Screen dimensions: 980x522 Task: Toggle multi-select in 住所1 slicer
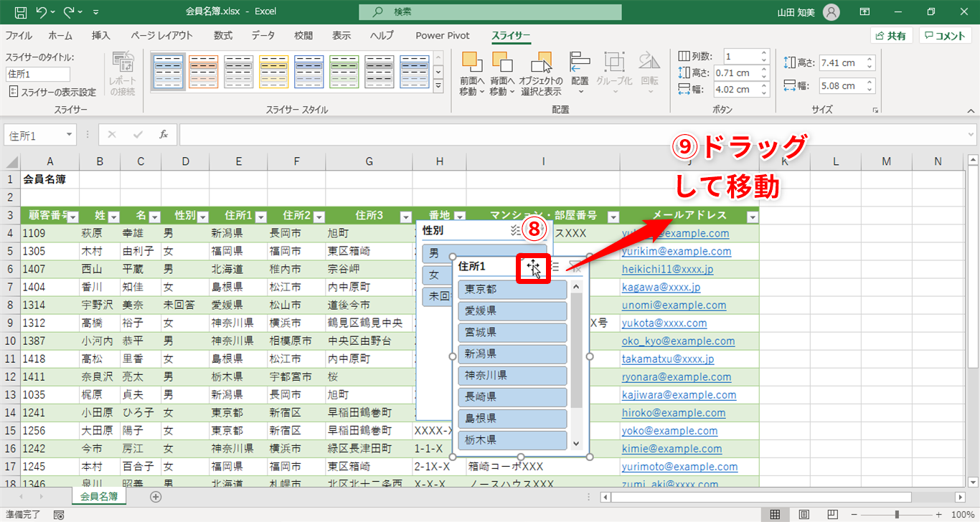tap(553, 267)
